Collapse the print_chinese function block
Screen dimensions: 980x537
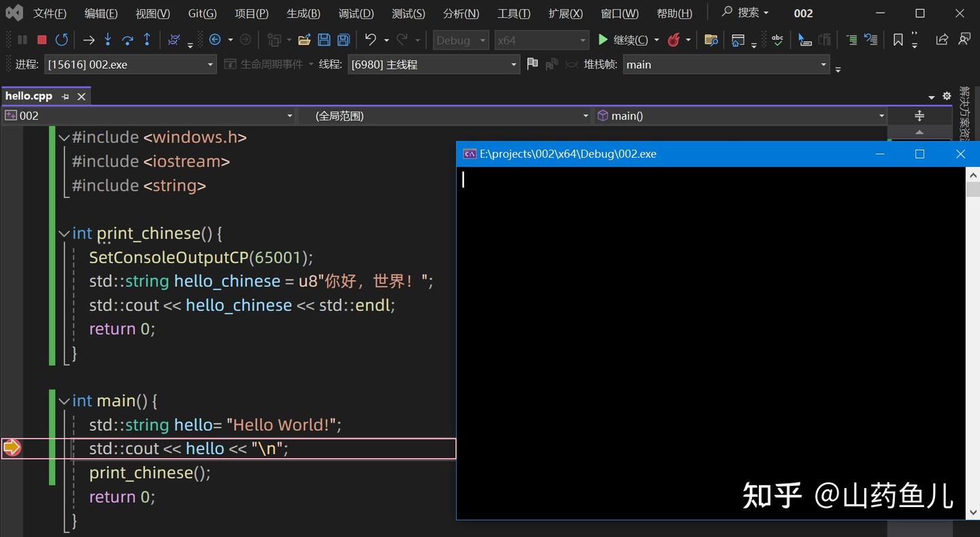click(64, 233)
